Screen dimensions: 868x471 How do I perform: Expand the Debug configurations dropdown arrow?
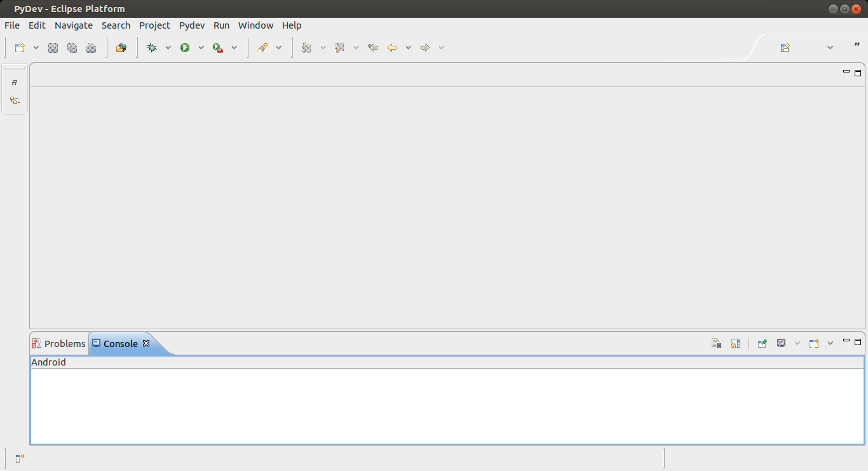168,48
